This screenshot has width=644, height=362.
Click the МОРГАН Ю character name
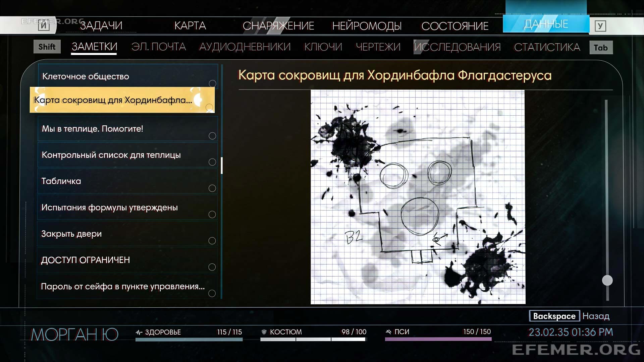click(x=74, y=335)
